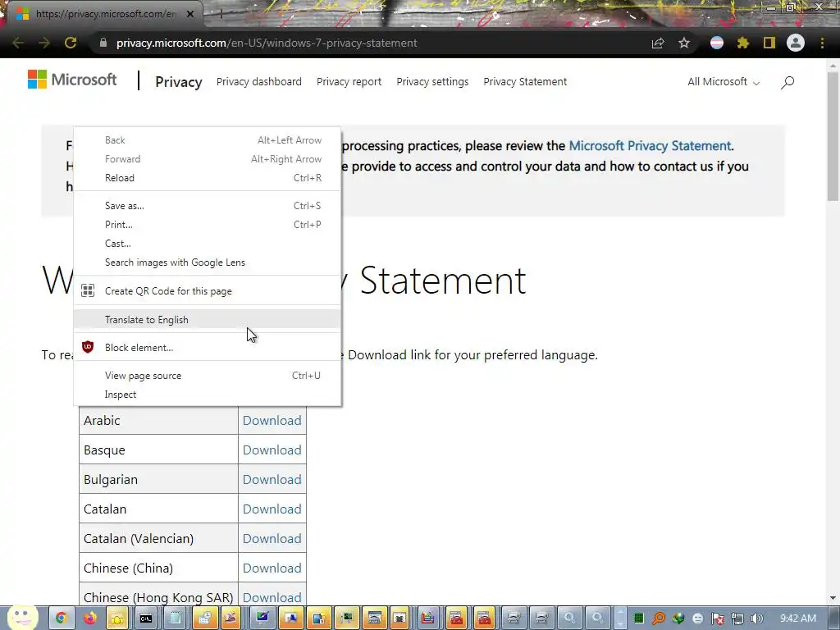
Task: Open the share page icon in address bar
Action: (658, 43)
